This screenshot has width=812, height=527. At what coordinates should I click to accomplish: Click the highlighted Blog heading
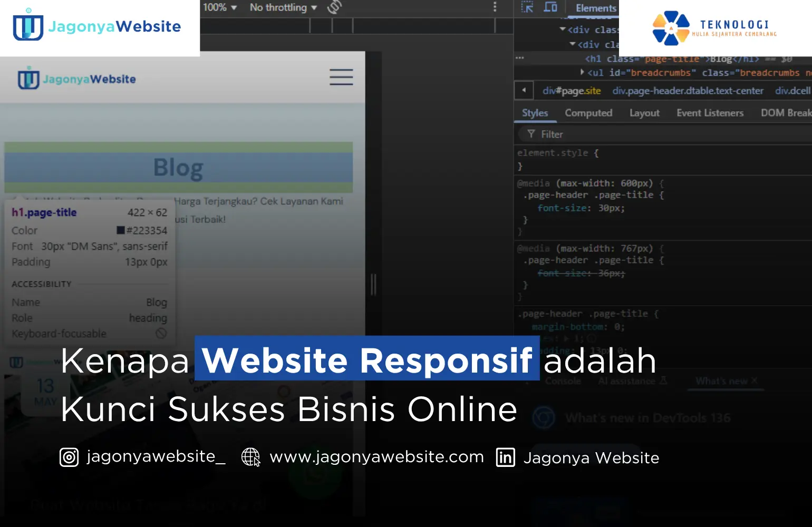[178, 168]
